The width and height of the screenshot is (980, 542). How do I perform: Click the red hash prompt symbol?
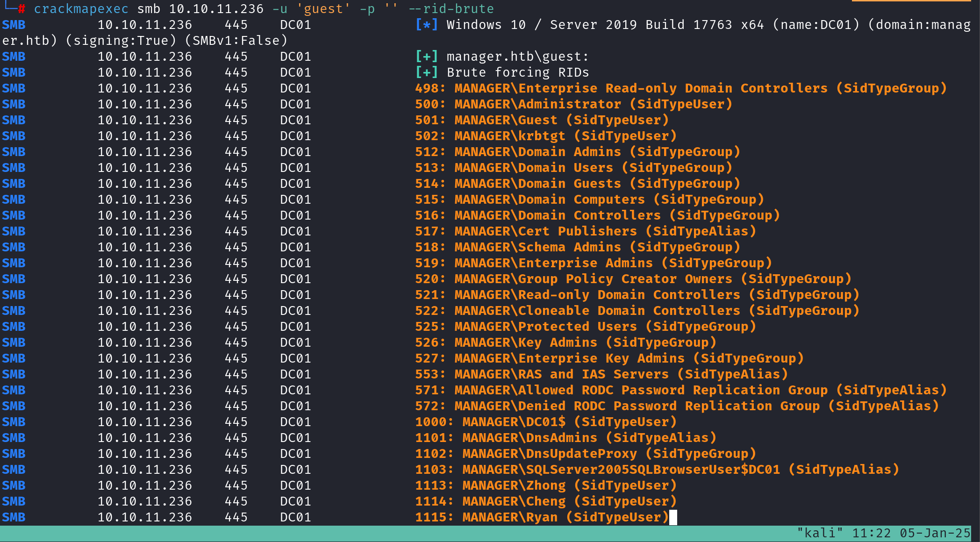pyautogui.click(x=21, y=9)
